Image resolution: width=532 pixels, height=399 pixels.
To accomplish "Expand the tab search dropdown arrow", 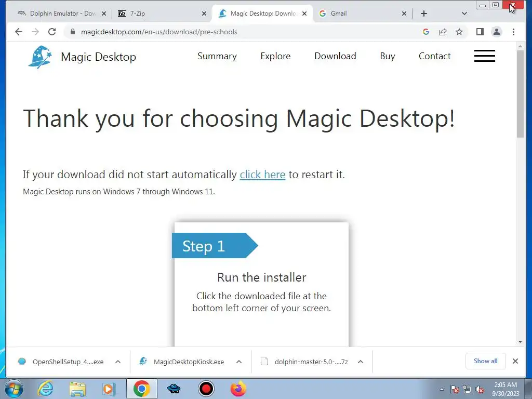I will coord(464,14).
